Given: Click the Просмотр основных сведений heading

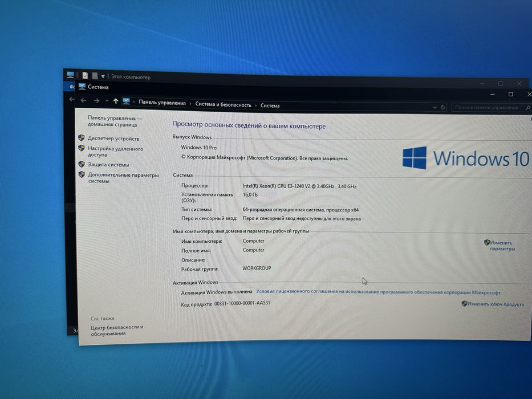Looking at the screenshot, I should pyautogui.click(x=249, y=125).
